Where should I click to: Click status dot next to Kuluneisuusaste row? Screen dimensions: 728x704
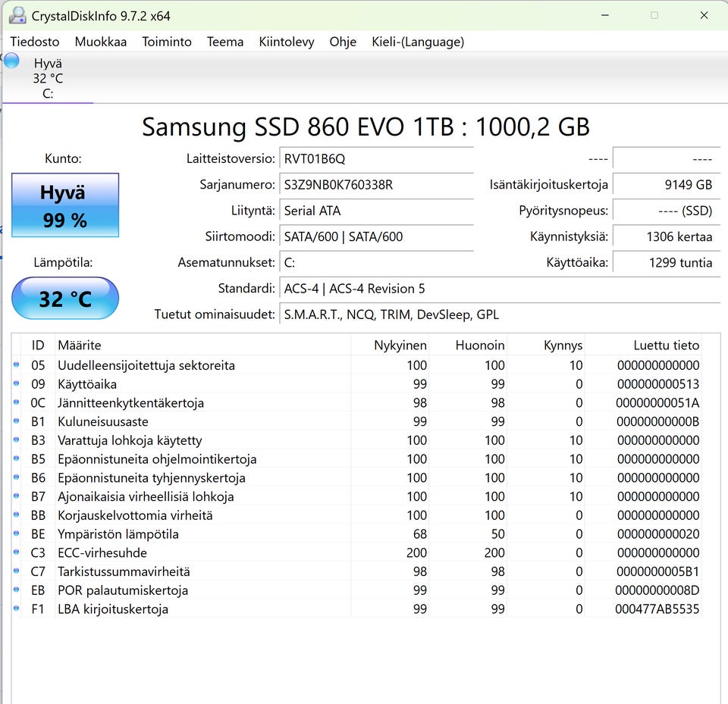(x=17, y=421)
